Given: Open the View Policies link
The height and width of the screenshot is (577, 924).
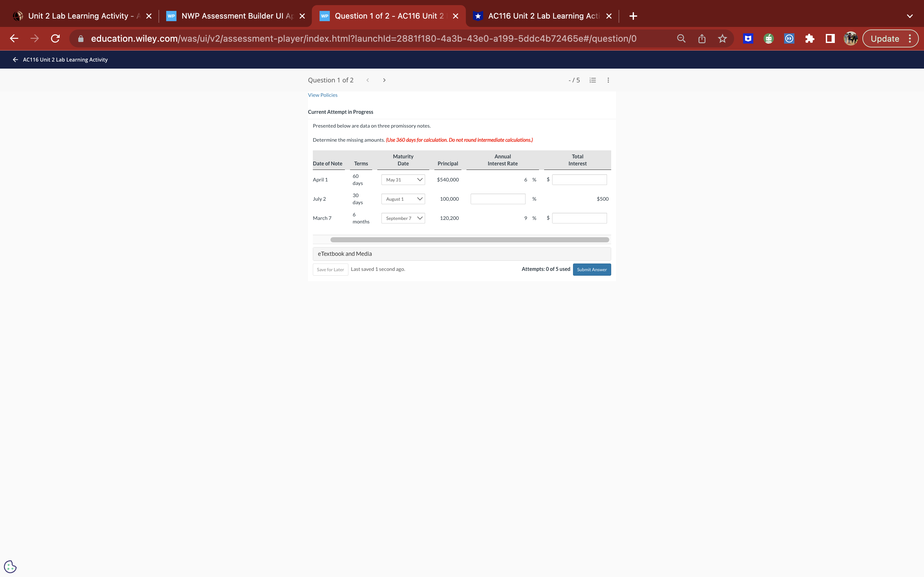Looking at the screenshot, I should pyautogui.click(x=323, y=95).
